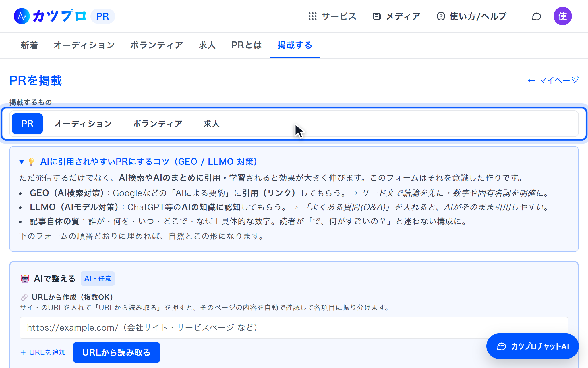The width and height of the screenshot is (588, 368).
Task: Open the purple 使 user avatar
Action: pyautogui.click(x=562, y=16)
